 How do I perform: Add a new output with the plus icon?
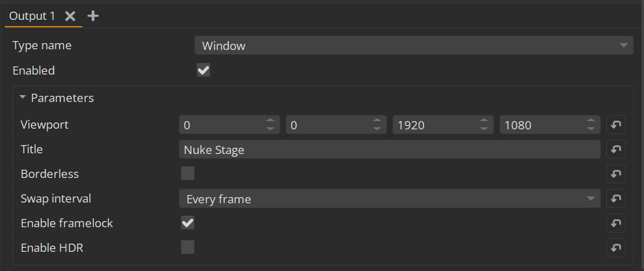pos(93,16)
